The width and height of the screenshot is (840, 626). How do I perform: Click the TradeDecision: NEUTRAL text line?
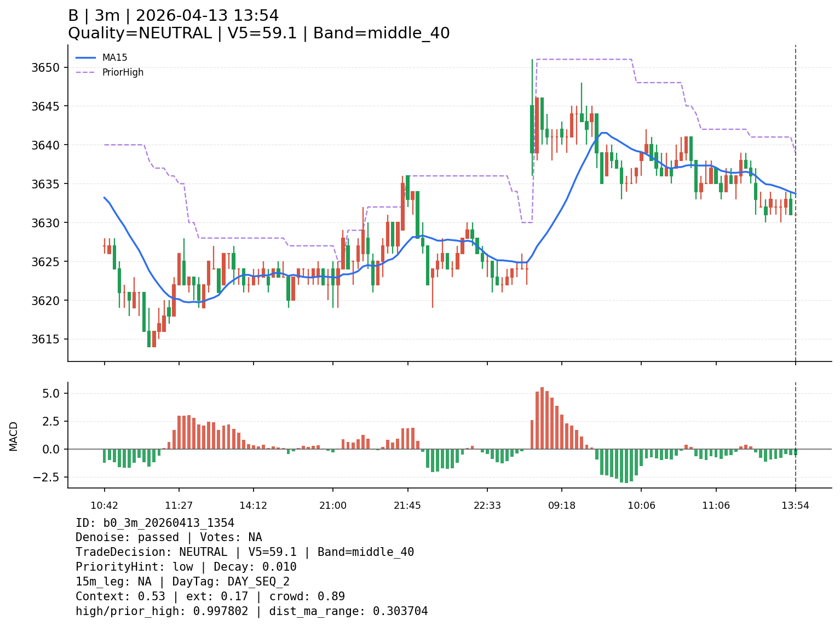click(244, 552)
